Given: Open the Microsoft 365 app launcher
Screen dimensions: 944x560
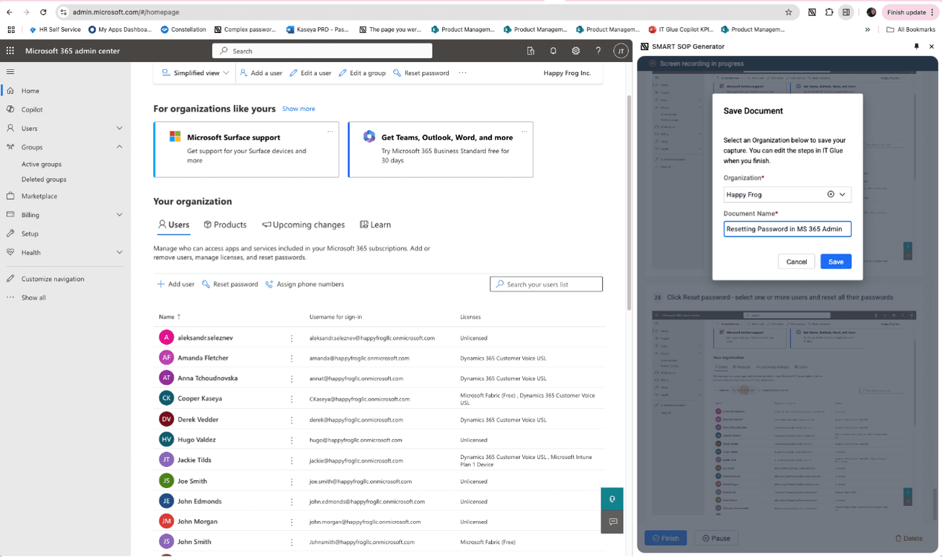Looking at the screenshot, I should [10, 50].
